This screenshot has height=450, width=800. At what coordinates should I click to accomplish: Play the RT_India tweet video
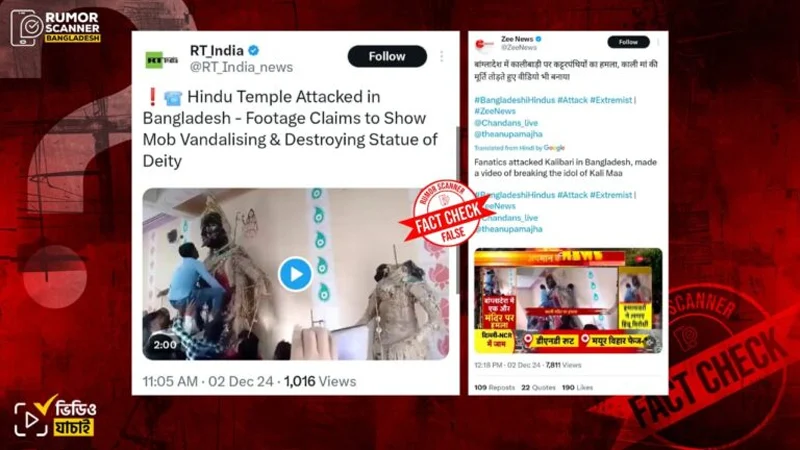[x=295, y=274]
